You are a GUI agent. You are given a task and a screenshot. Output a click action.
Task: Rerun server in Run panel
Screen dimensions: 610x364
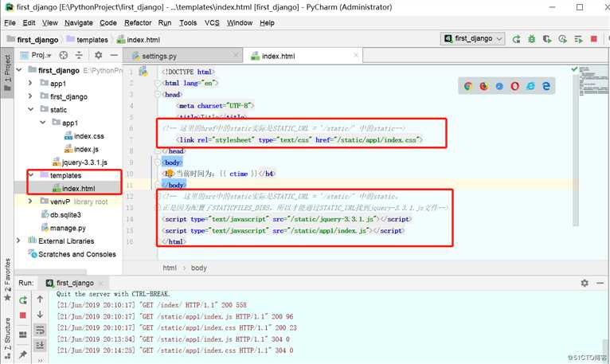click(23, 300)
